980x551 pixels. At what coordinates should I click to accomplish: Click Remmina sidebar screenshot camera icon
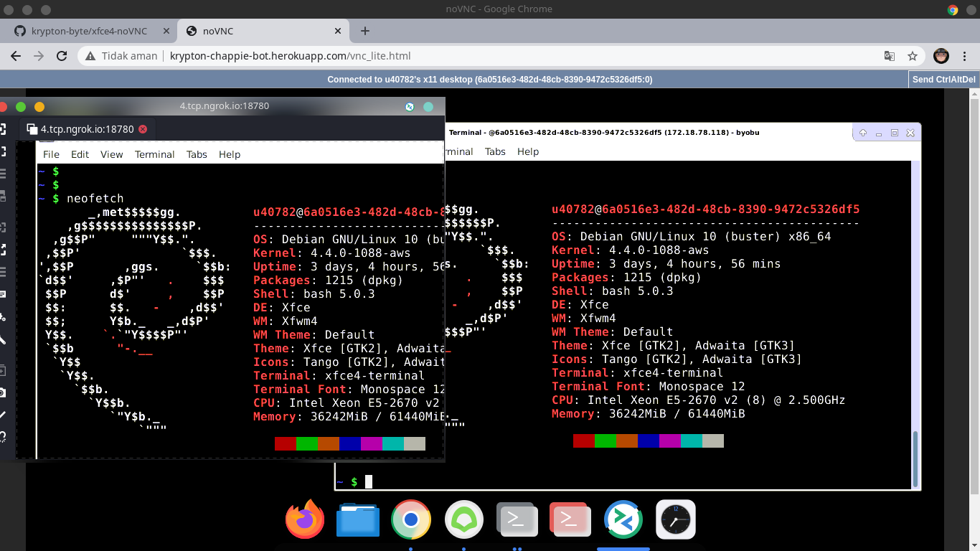point(3,392)
